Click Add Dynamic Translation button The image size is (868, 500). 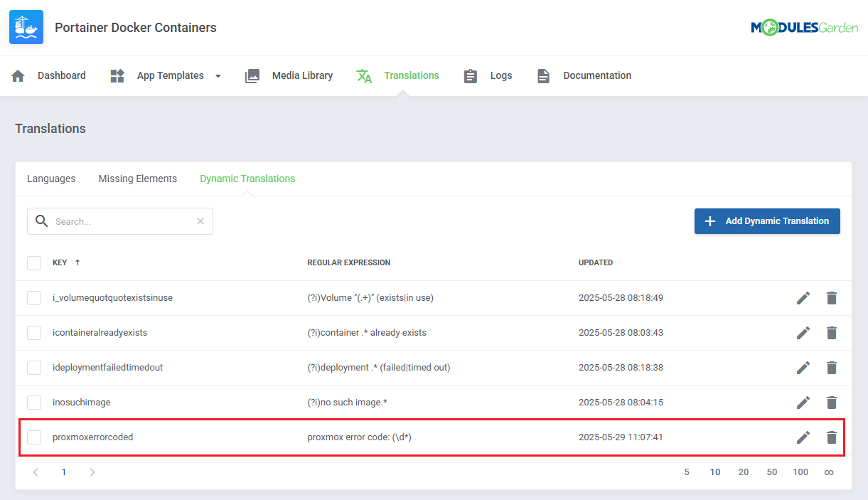[767, 221]
